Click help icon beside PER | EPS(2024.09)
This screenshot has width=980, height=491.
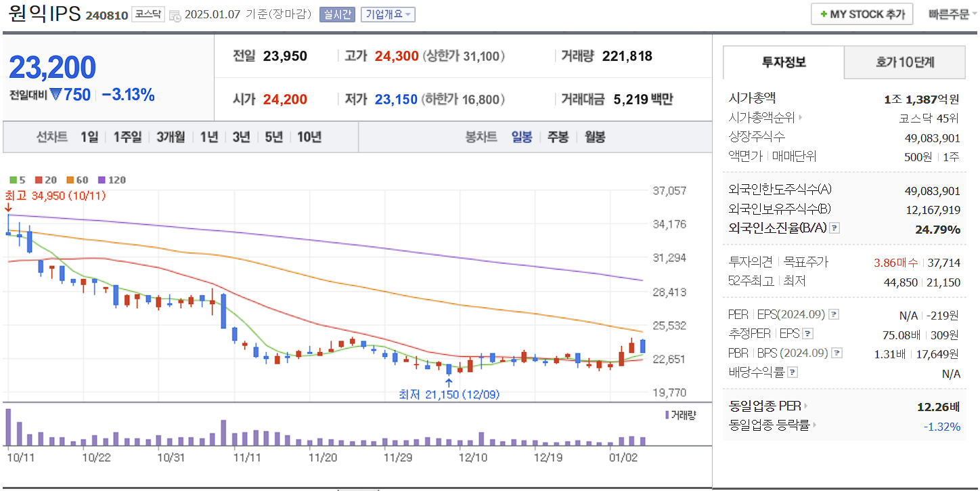pos(833,315)
